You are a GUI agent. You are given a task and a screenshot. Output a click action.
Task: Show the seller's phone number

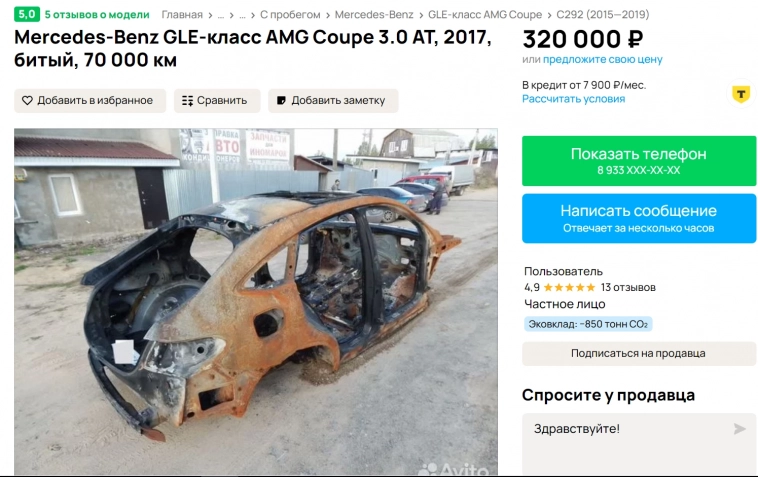pos(639,161)
